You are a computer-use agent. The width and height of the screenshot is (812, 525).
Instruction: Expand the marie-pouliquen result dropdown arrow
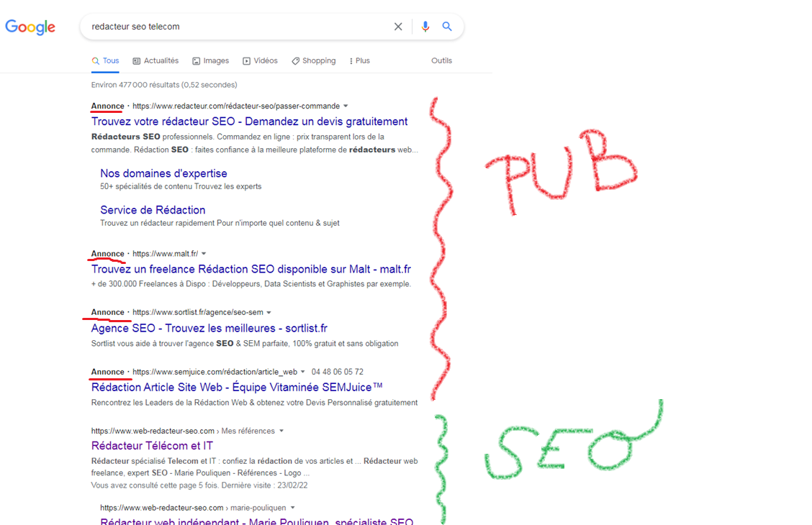pos(292,508)
